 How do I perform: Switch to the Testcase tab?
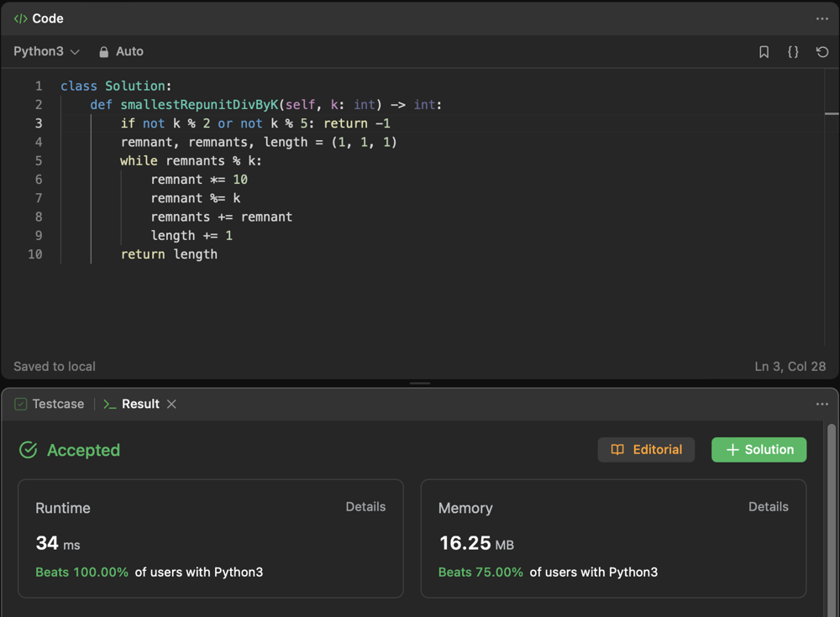(50, 404)
